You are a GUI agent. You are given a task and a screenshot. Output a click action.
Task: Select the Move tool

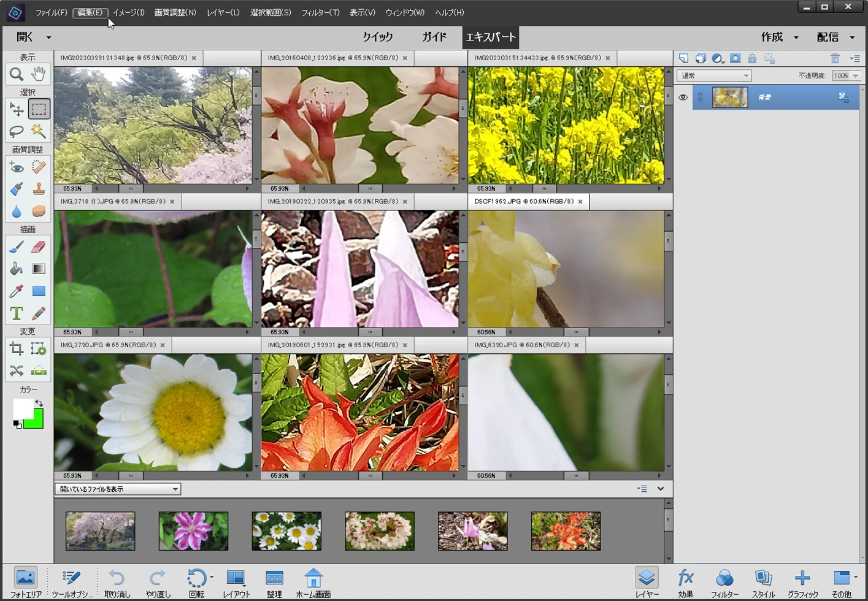click(17, 109)
